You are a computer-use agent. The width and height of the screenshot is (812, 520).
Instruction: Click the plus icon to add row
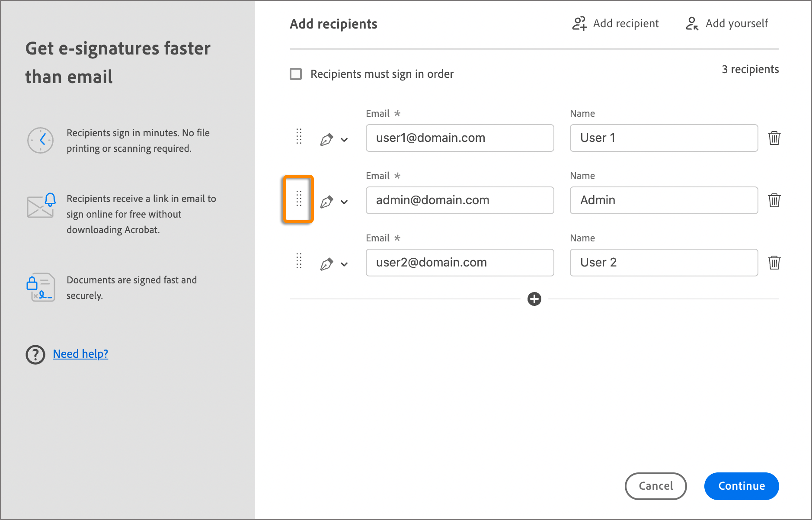click(x=534, y=299)
